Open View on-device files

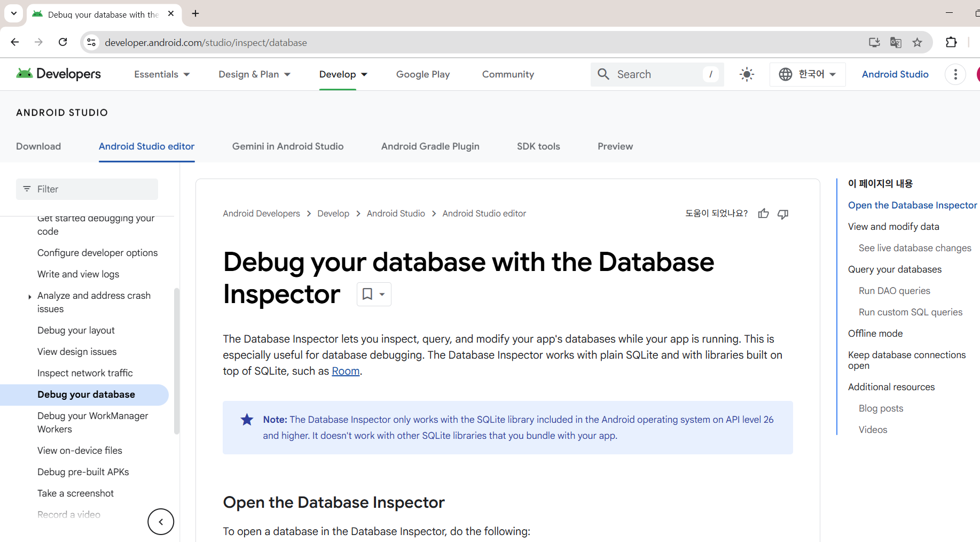pos(80,451)
